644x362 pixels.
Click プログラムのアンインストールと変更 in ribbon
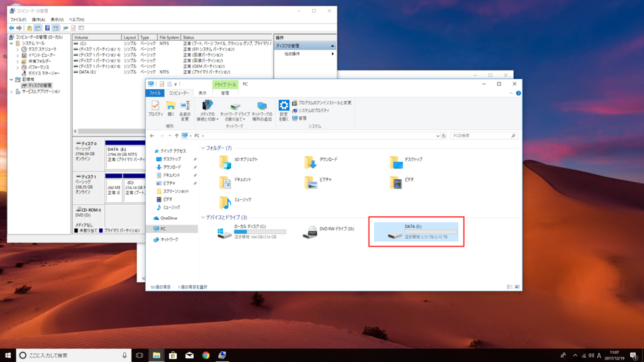[x=321, y=102]
